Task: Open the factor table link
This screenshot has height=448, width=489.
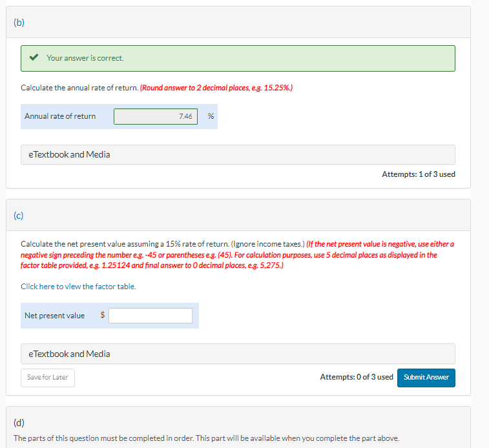Action: [78, 287]
